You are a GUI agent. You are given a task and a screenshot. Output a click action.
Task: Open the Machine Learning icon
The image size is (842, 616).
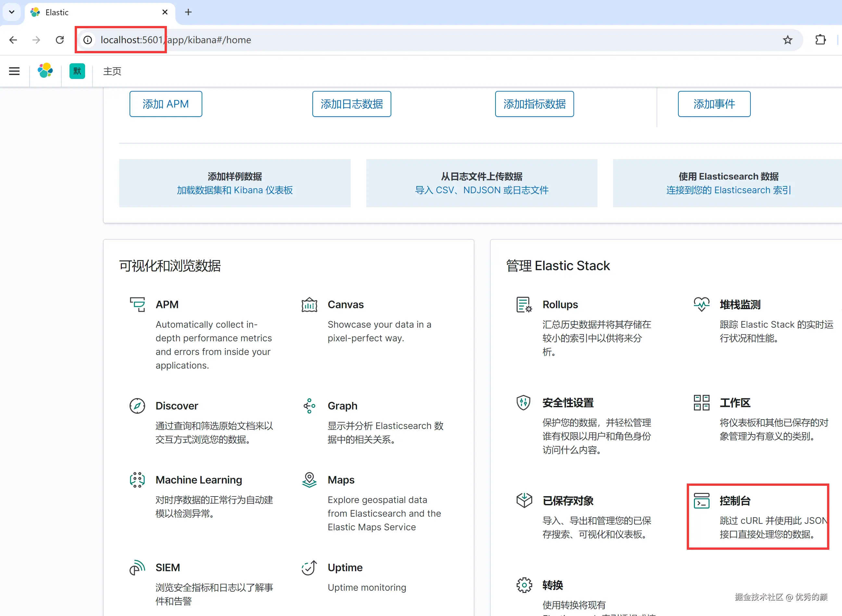(x=137, y=480)
